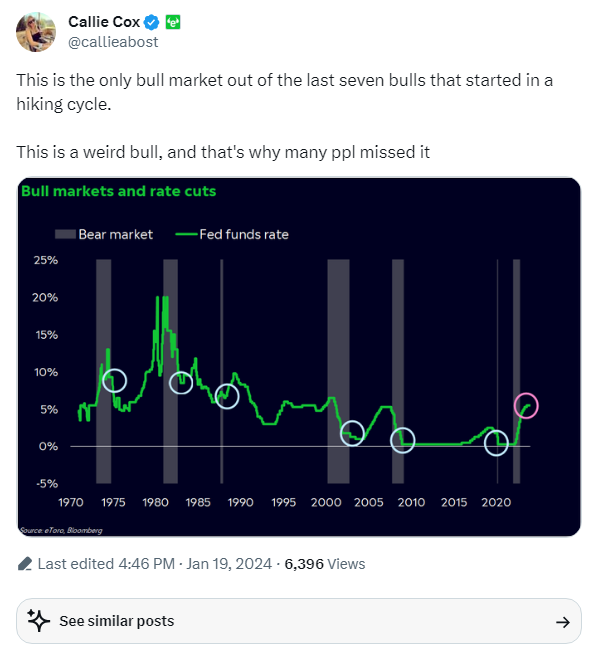This screenshot has width=598, height=652.
Task: Click the sparkle icon beside See similar posts
Action: tap(38, 620)
